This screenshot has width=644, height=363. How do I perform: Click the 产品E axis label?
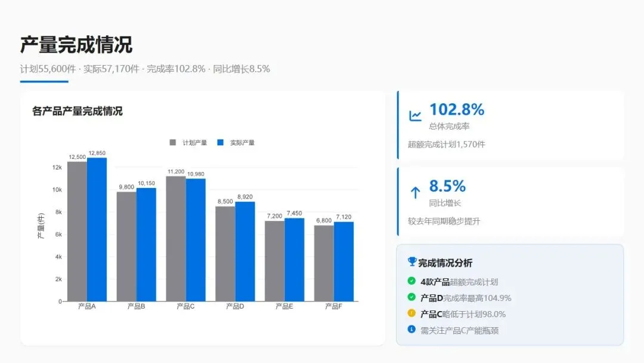[284, 306]
